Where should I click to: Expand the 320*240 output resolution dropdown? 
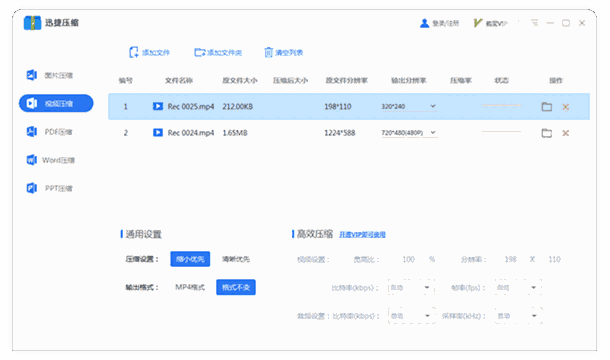click(409, 106)
